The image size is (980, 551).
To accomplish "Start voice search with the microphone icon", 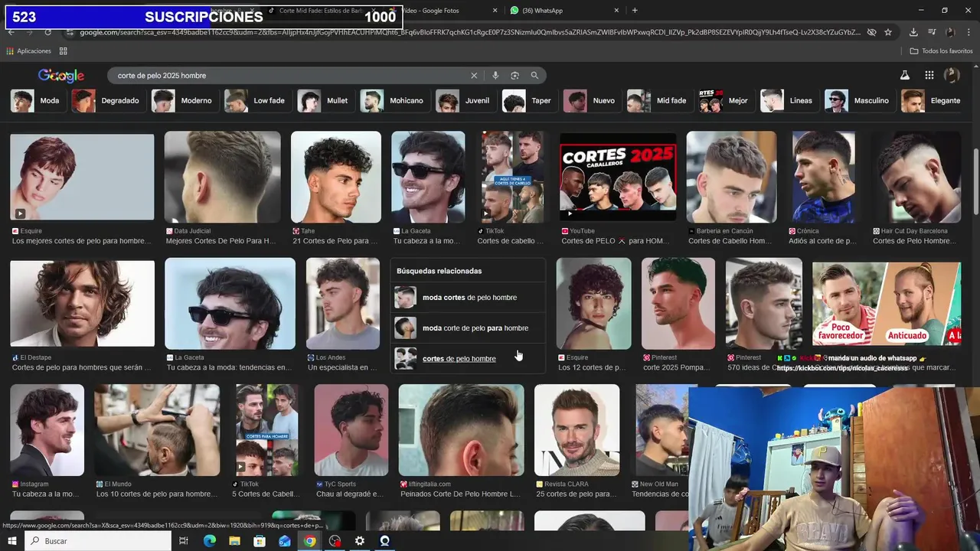I will pos(495,76).
